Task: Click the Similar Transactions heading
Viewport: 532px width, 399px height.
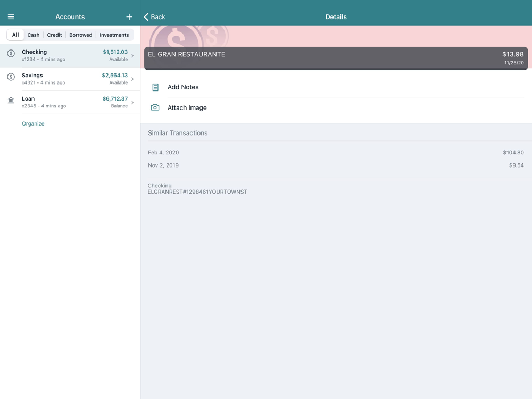Action: pos(178,133)
